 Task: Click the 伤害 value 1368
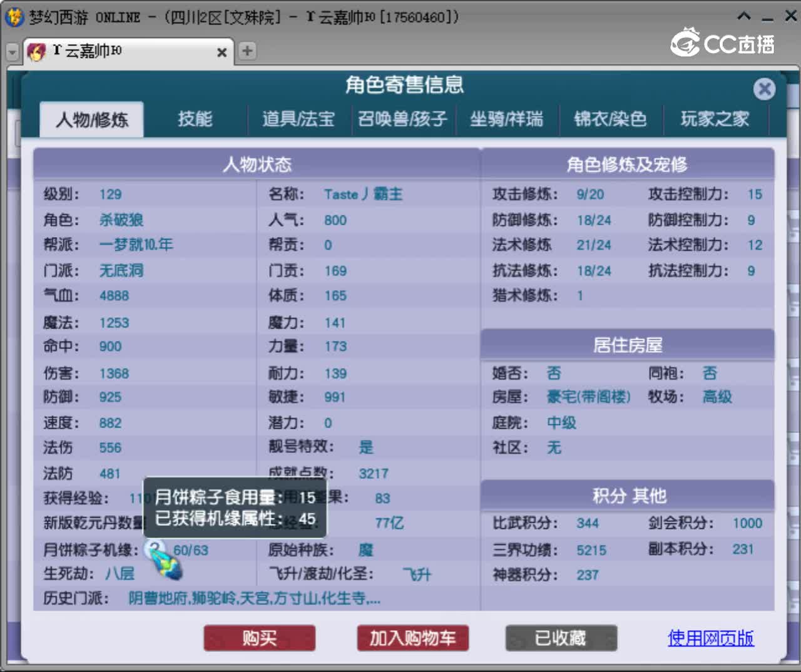[114, 374]
